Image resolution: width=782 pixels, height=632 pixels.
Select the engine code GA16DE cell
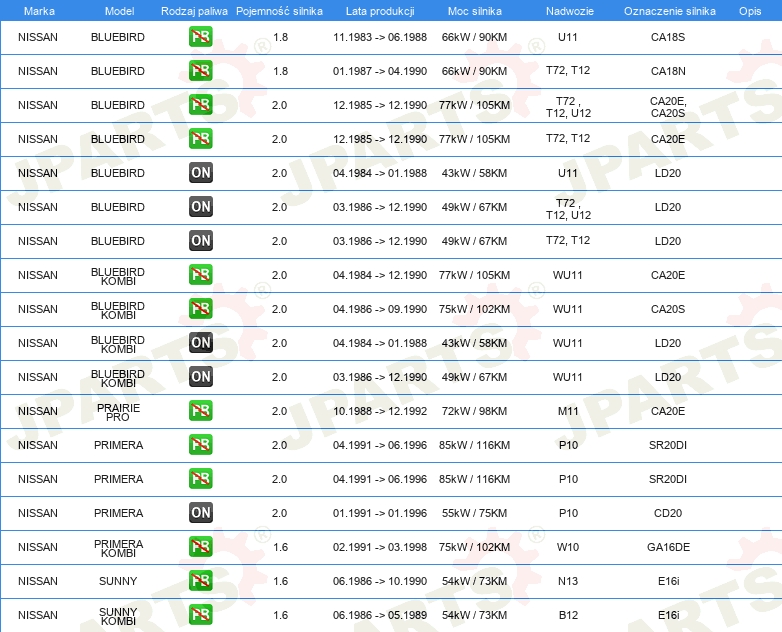pyautogui.click(x=668, y=547)
